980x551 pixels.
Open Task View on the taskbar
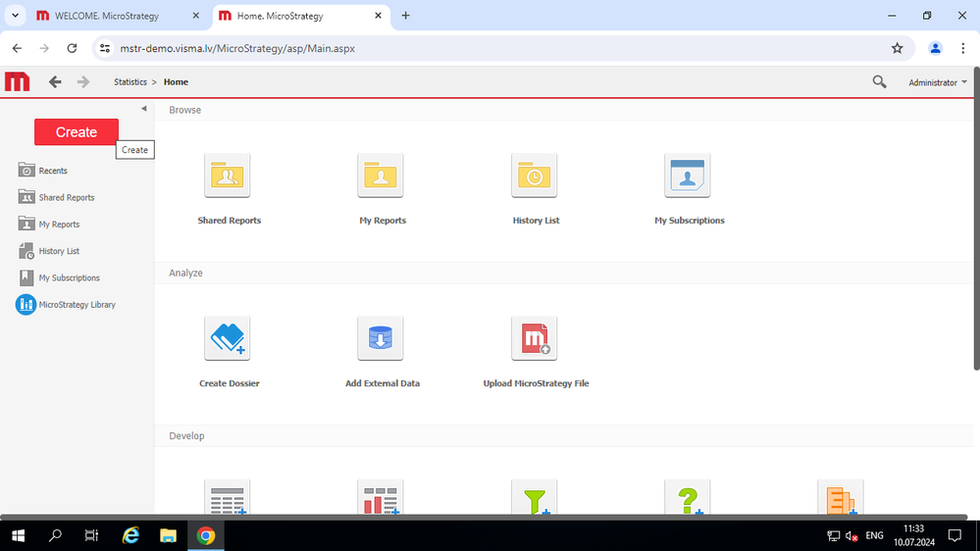91,535
